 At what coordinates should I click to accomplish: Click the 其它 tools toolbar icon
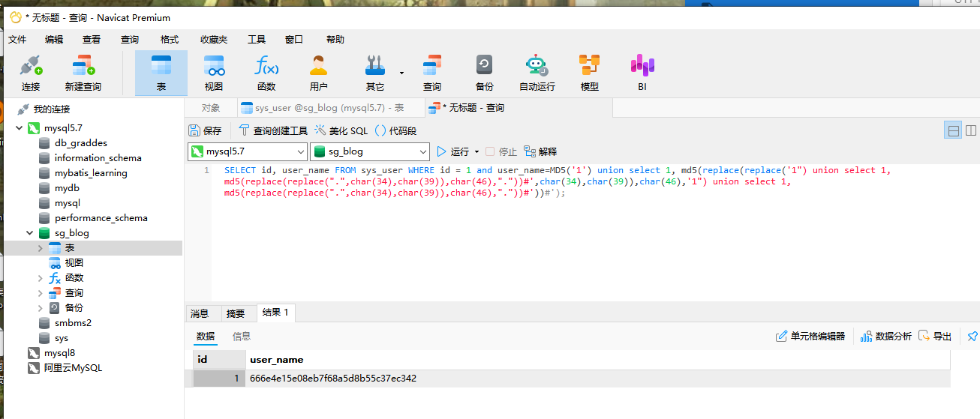[375, 73]
